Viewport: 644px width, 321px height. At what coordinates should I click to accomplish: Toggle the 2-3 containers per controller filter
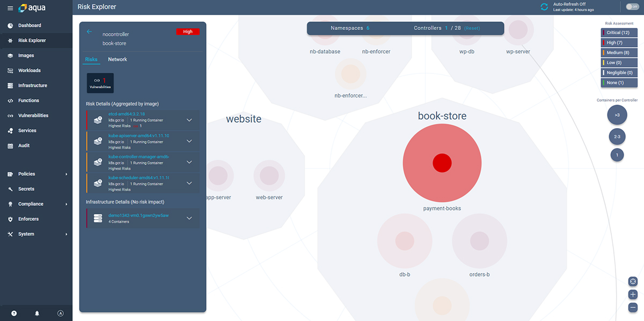(617, 137)
